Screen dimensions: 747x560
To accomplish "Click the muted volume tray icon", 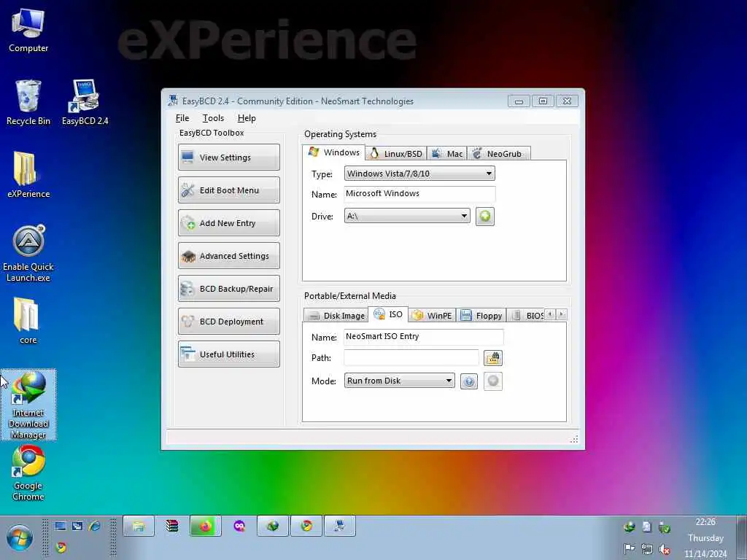I will 665,549.
